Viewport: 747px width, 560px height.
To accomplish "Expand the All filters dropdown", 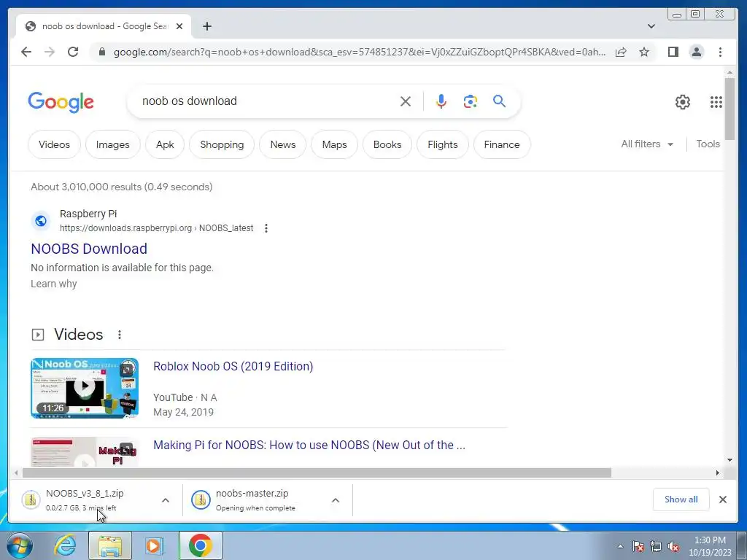I will coord(647,144).
